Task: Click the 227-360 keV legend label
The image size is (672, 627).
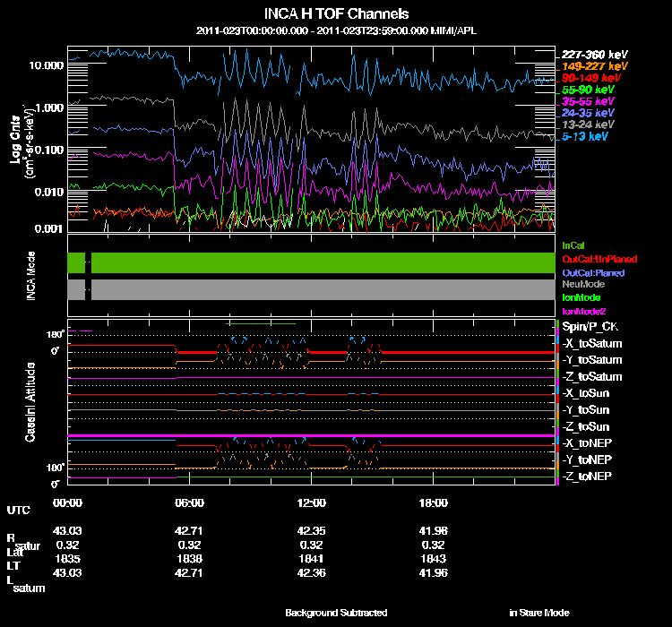Action: point(596,54)
